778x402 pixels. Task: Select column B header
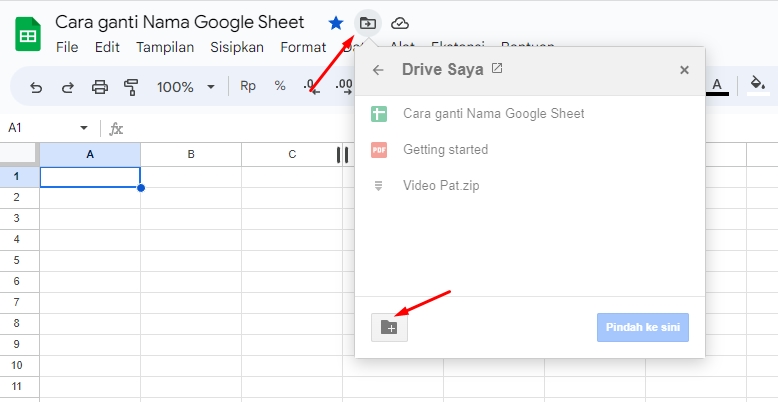coord(191,154)
